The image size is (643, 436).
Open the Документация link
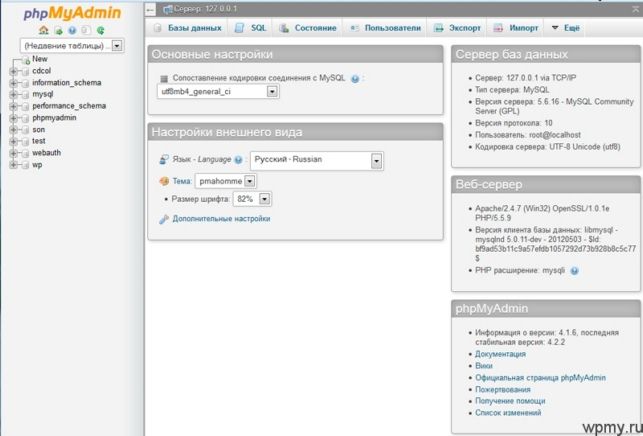tap(500, 354)
